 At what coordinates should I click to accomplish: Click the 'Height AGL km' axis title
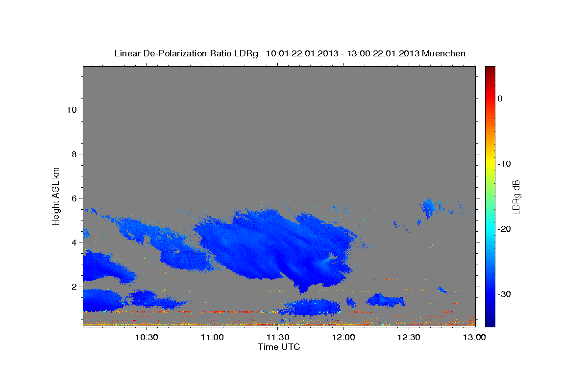click(56, 196)
